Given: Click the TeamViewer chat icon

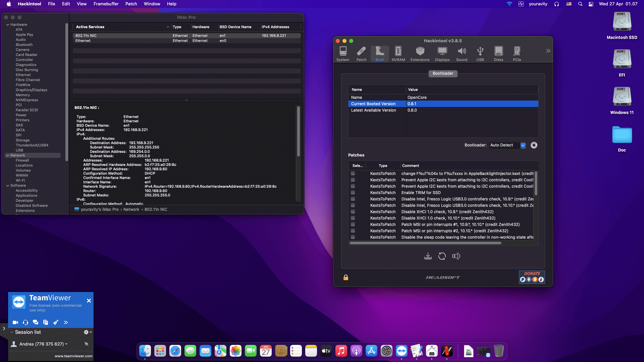Looking at the screenshot, I should tap(36, 322).
